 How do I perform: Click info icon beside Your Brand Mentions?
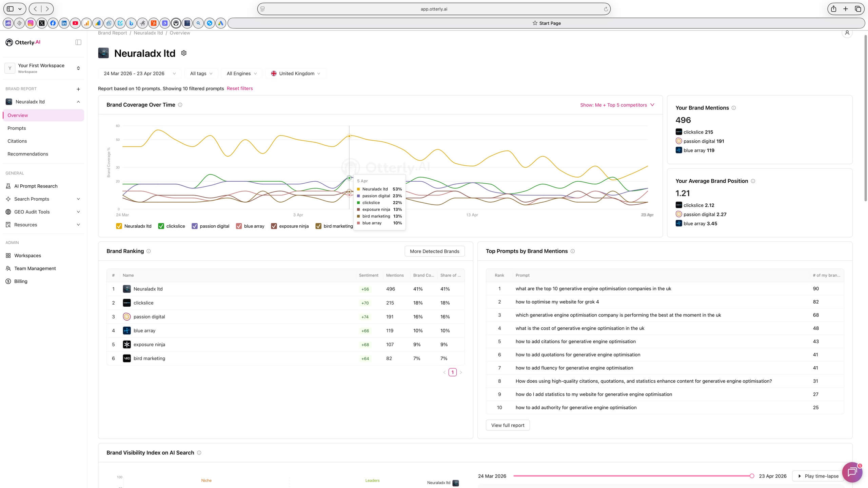click(733, 108)
